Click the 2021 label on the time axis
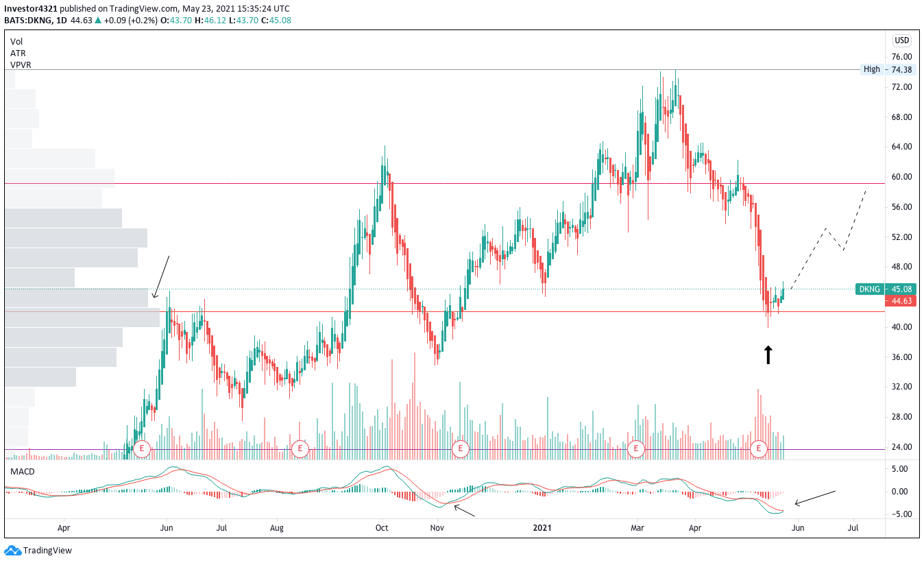924x563 pixels. tap(542, 529)
